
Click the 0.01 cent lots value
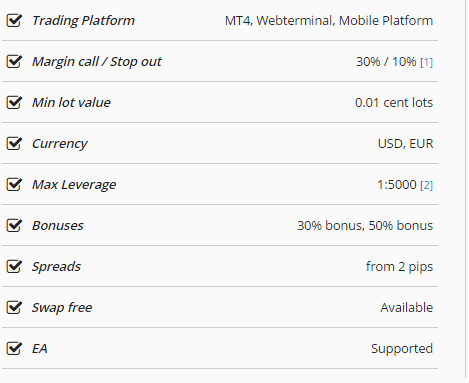[394, 103]
